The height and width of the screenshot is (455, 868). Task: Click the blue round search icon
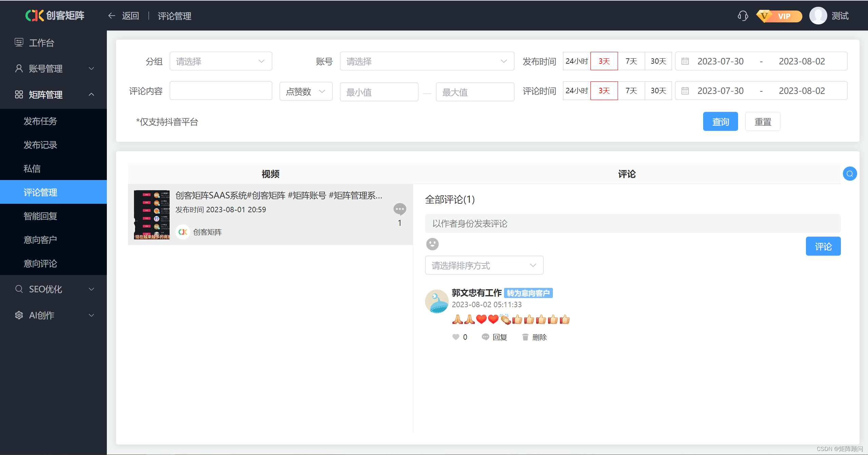pos(849,174)
